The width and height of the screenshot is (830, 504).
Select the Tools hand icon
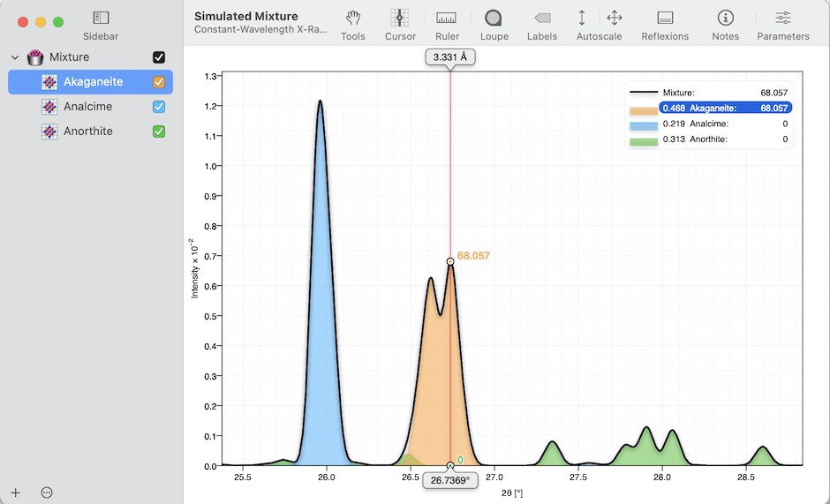[353, 19]
